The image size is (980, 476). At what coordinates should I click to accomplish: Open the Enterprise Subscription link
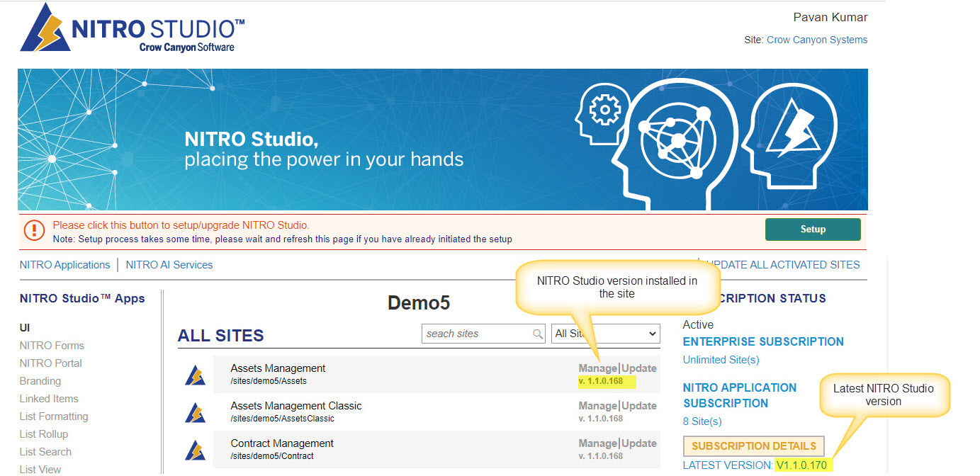pyautogui.click(x=763, y=341)
